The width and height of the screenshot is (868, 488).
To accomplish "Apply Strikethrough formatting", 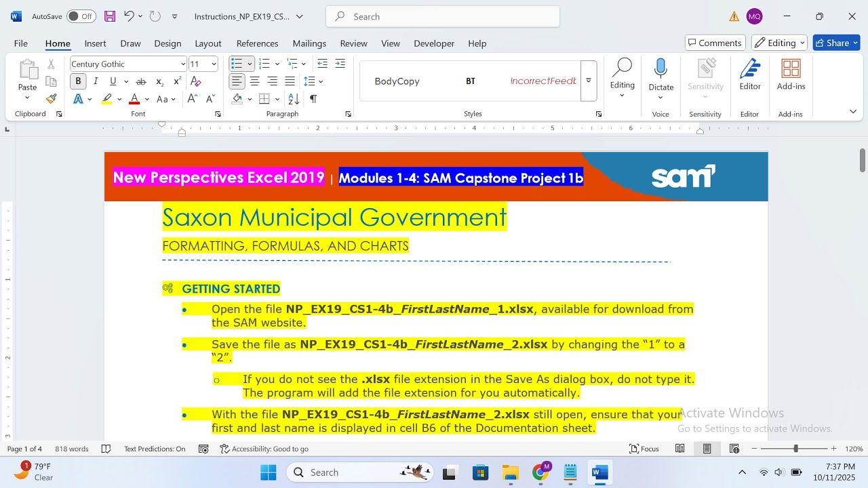I will click(141, 81).
